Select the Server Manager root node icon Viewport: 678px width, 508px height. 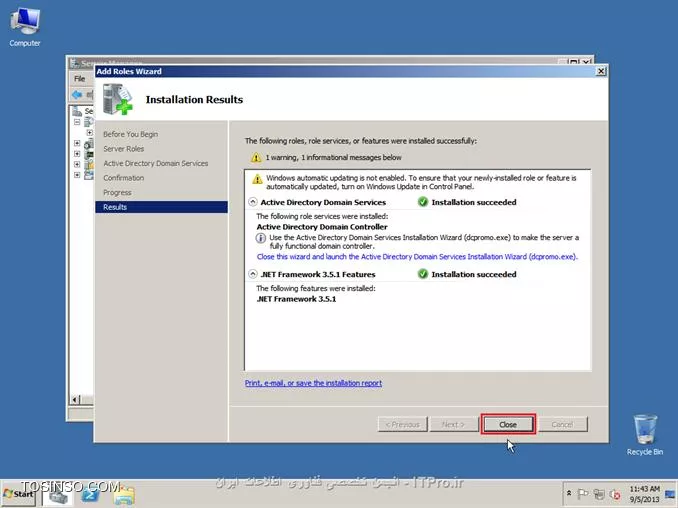77,111
